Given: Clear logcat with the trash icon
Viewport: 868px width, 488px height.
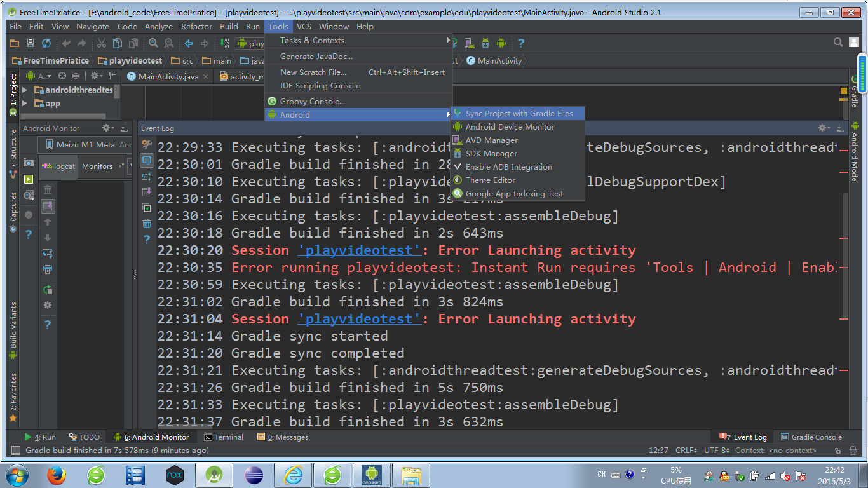Looking at the screenshot, I should pos(48,190).
